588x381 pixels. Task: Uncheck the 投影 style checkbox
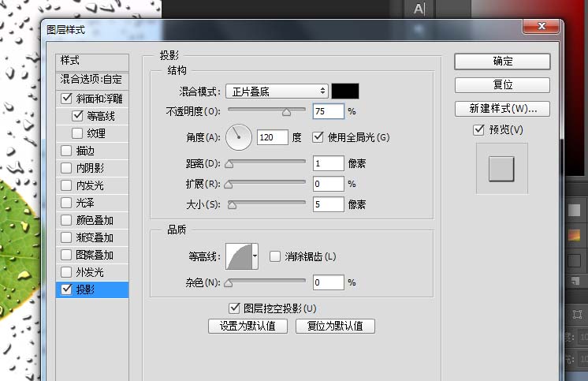66,289
